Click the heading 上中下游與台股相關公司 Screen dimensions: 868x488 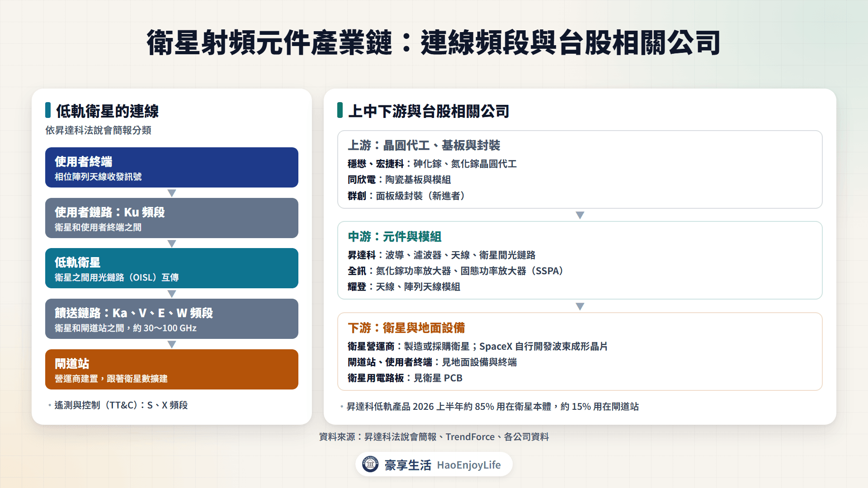point(429,111)
